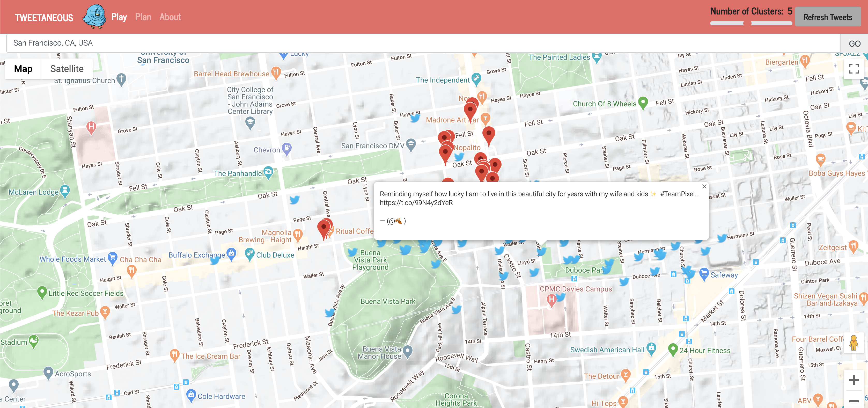Image resolution: width=868 pixels, height=408 pixels.
Task: Open the t.co link in tweet popup
Action: click(416, 203)
